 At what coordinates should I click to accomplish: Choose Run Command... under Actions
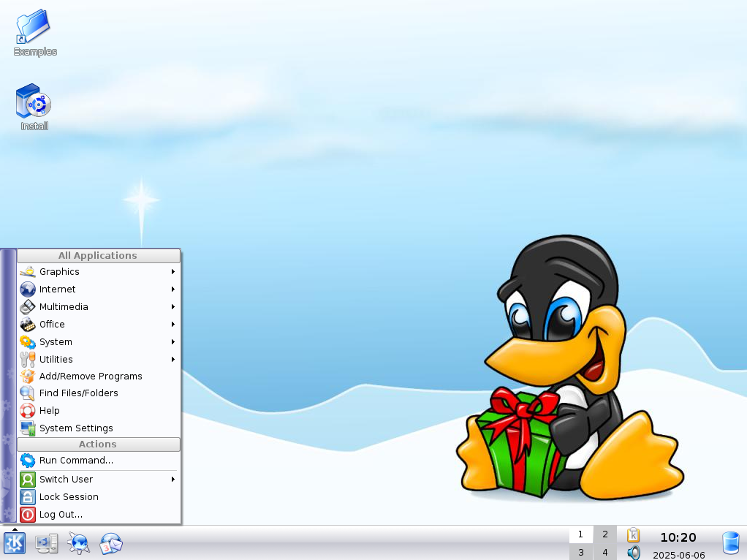coord(99,461)
